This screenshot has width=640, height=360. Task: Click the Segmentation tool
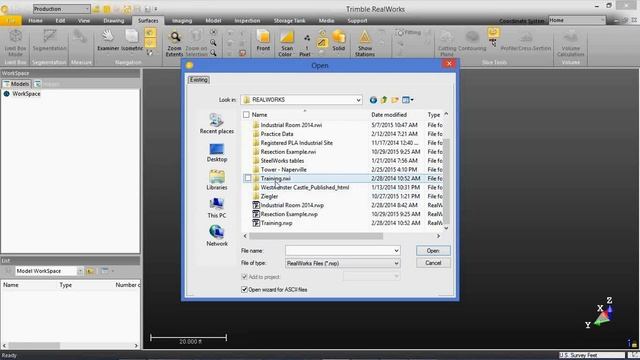pos(49,41)
